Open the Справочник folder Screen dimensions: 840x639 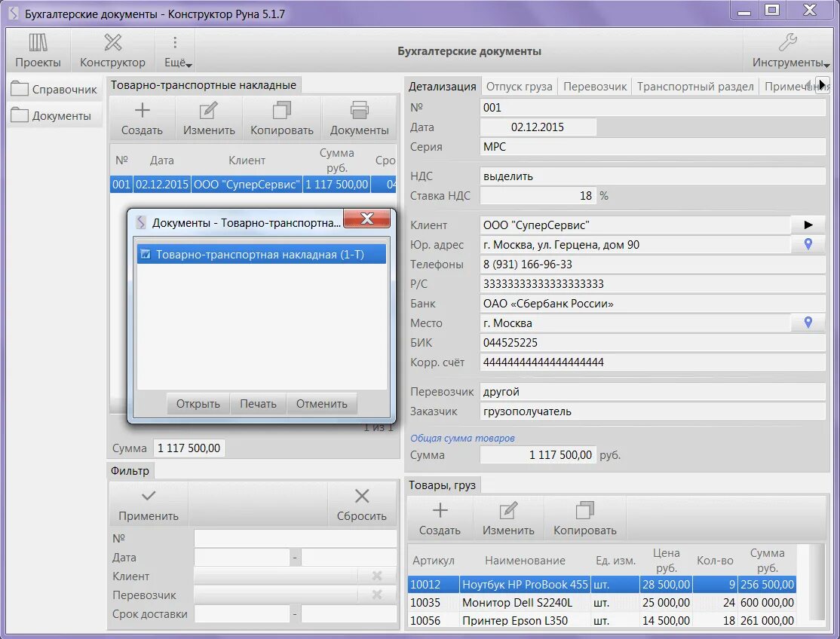(x=54, y=89)
